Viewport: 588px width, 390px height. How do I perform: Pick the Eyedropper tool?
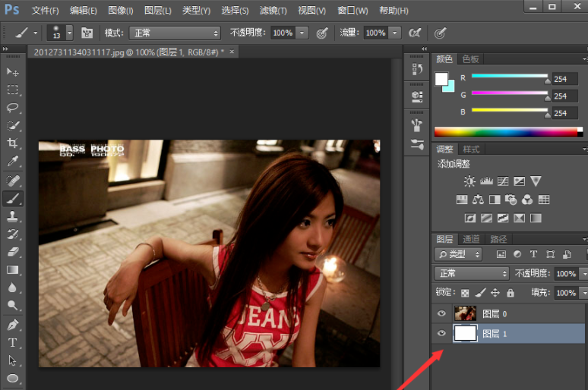coord(13,162)
